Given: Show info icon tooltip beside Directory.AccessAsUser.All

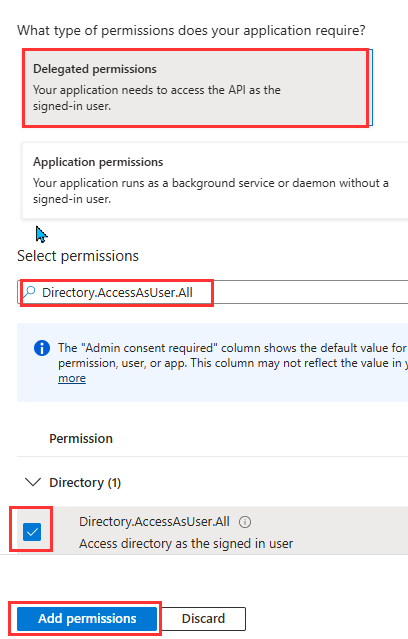Looking at the screenshot, I should pos(245,522).
